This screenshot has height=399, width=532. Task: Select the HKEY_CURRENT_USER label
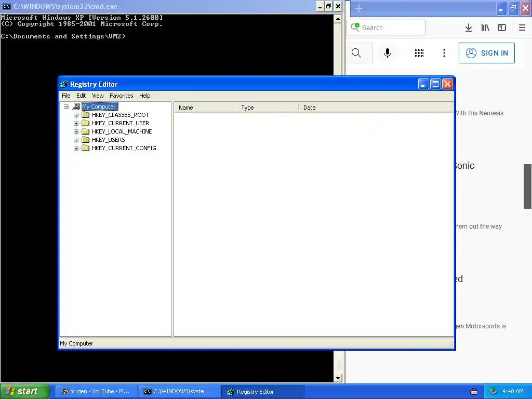point(121,123)
